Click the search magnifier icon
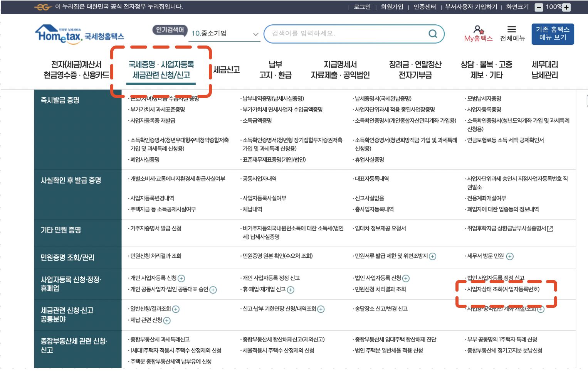Viewport: 588px width, 378px height. pyautogui.click(x=433, y=34)
